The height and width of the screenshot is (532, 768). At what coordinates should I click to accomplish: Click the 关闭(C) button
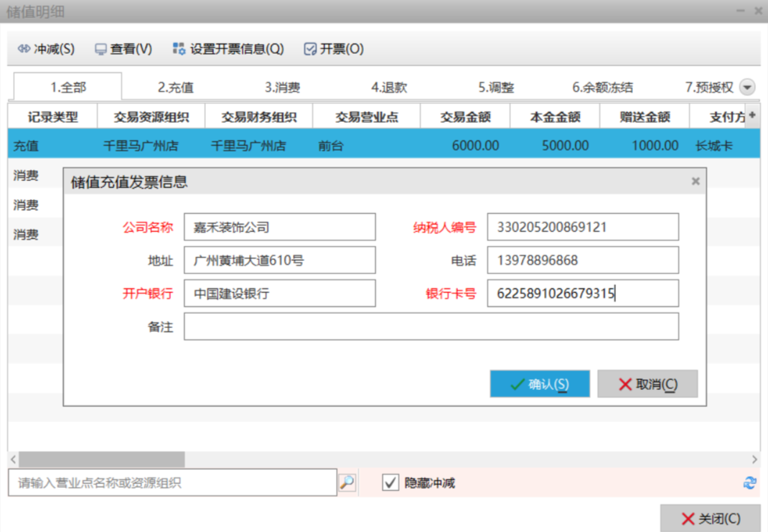[x=711, y=518]
